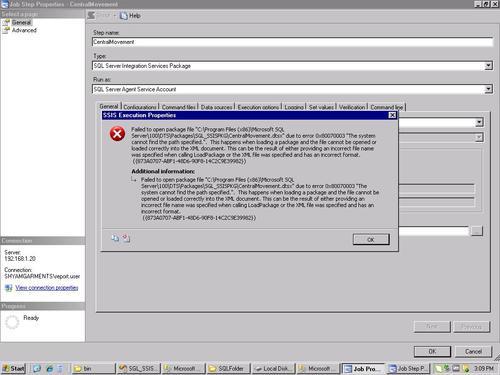Click the first system tray icon

(x=438, y=368)
